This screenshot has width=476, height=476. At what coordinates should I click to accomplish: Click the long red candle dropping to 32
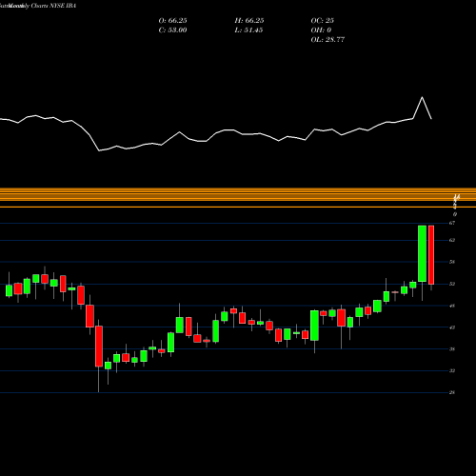[99, 347]
